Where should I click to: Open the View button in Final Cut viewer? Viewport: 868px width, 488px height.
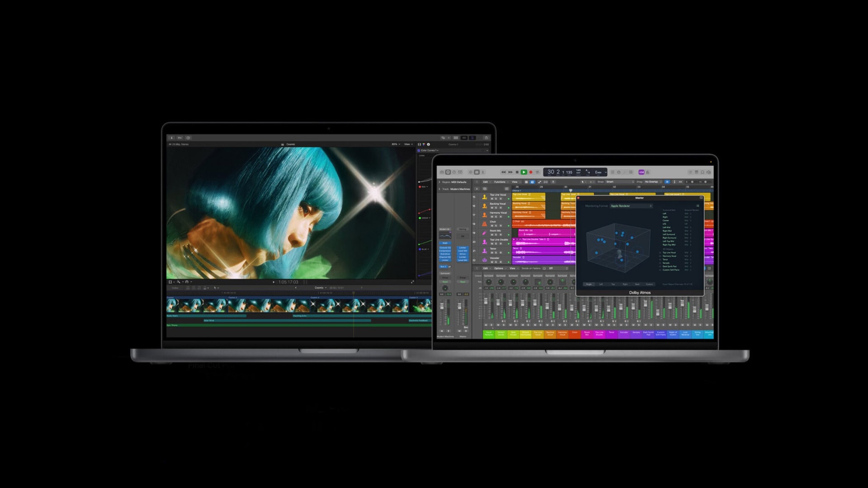click(x=408, y=144)
